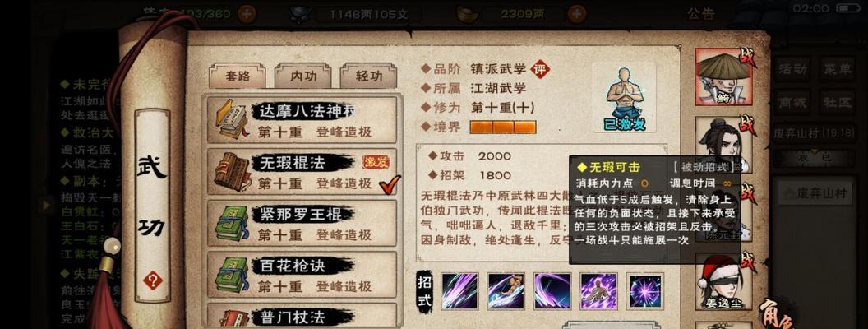Switch to the 轻功 tab
Viewport: 868px width, 329px height.
[369, 76]
